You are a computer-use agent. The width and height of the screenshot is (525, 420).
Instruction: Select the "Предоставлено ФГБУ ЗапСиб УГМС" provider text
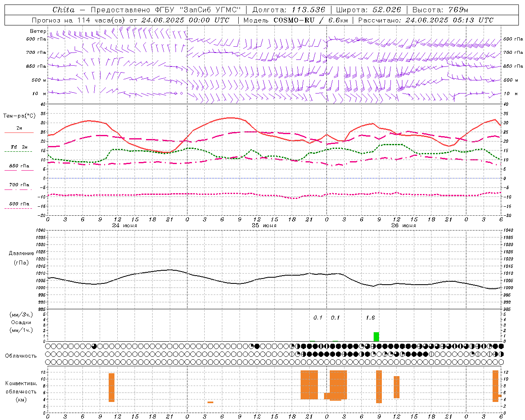click(x=165, y=10)
